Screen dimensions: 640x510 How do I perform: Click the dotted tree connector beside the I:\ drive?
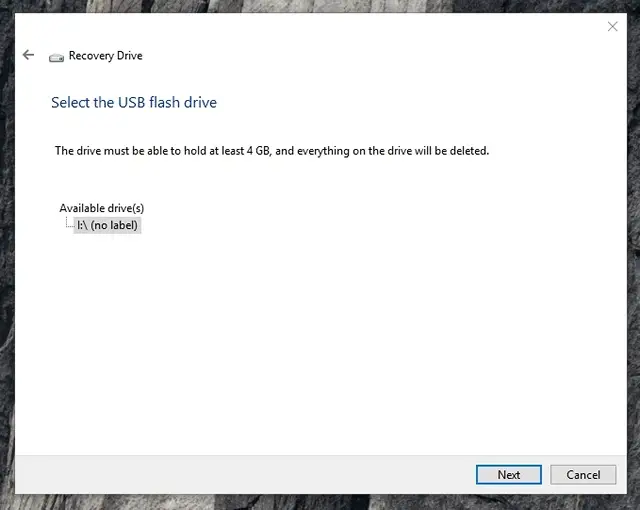(70, 223)
